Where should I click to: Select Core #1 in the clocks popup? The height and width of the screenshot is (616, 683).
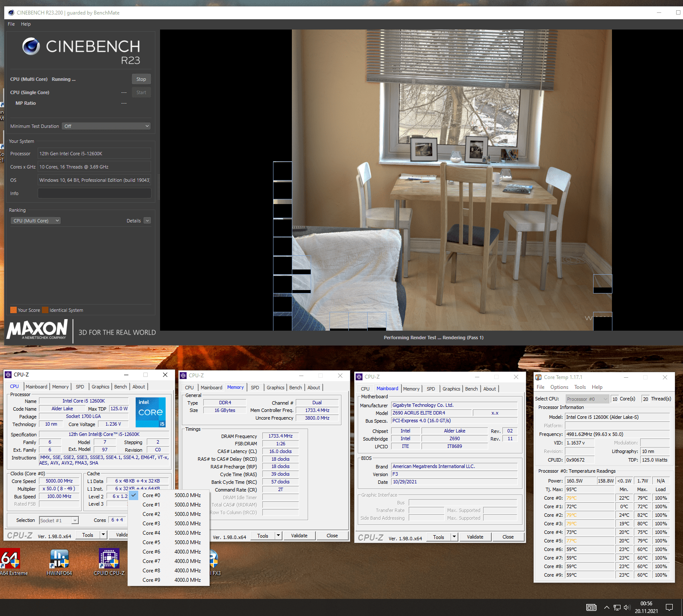[169, 505]
